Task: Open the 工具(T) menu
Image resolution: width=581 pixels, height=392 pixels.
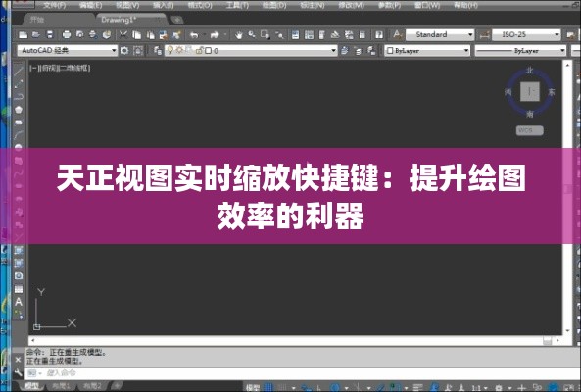Action: pyautogui.click(x=237, y=5)
